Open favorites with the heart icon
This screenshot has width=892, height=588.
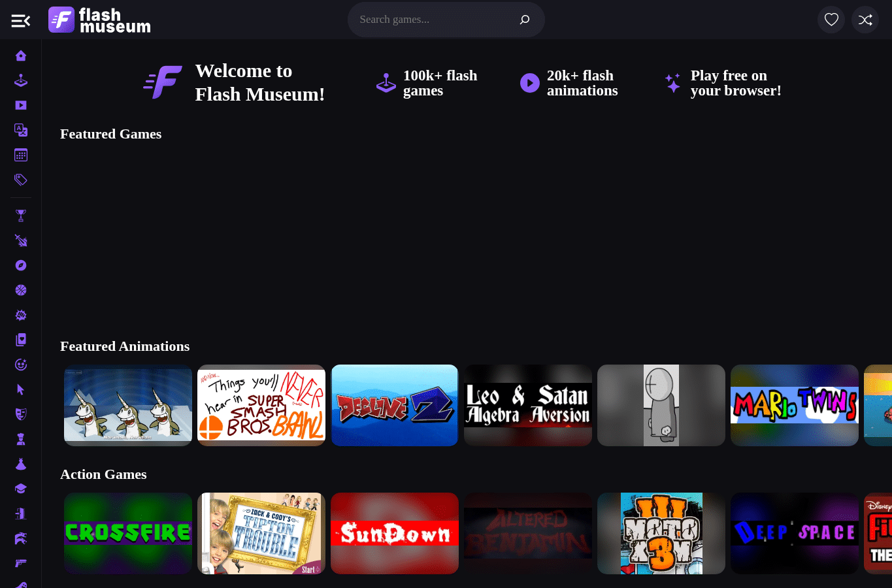click(831, 20)
